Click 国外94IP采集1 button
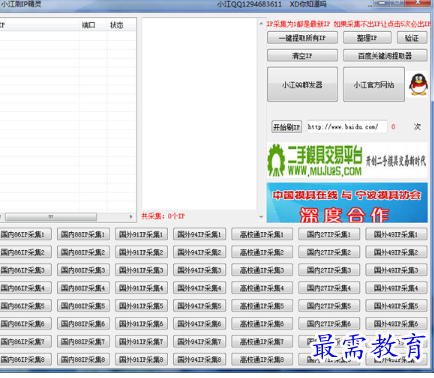This screenshot has width=434, height=378. (199, 234)
